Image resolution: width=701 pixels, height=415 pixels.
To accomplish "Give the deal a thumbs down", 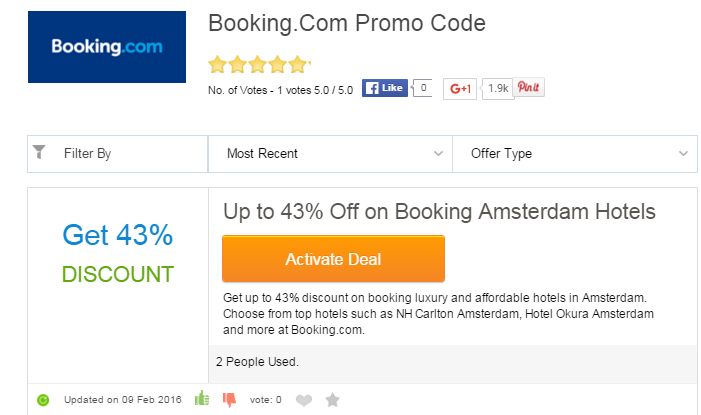I will coord(229,400).
